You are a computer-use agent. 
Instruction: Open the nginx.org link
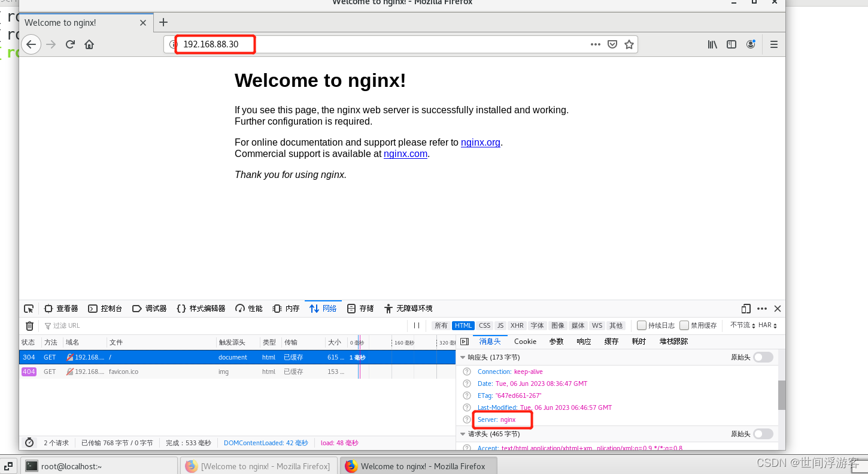coord(480,143)
